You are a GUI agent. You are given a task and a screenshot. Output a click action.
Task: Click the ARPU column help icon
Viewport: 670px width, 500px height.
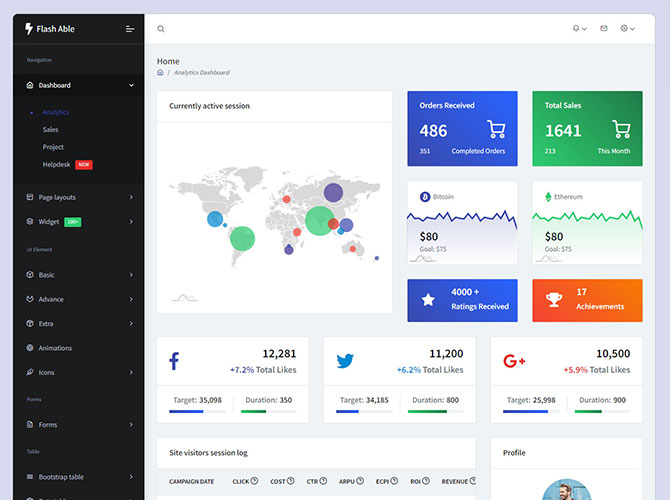pyautogui.click(x=360, y=481)
